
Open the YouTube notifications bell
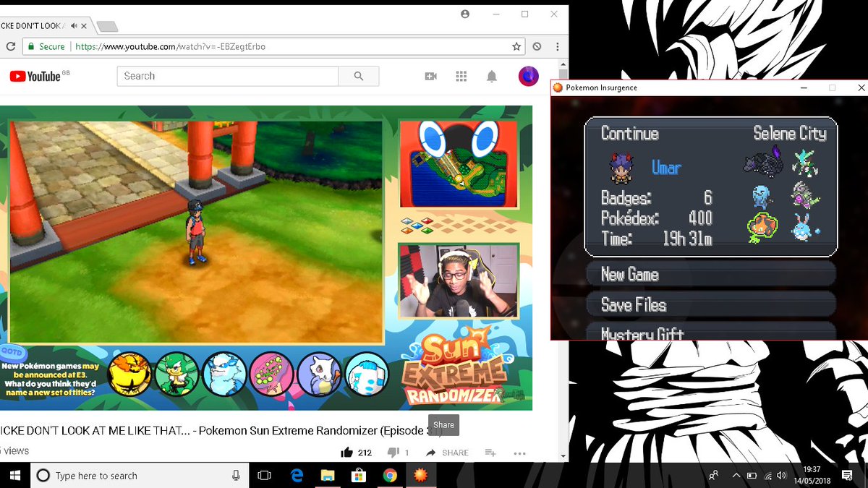[492, 76]
